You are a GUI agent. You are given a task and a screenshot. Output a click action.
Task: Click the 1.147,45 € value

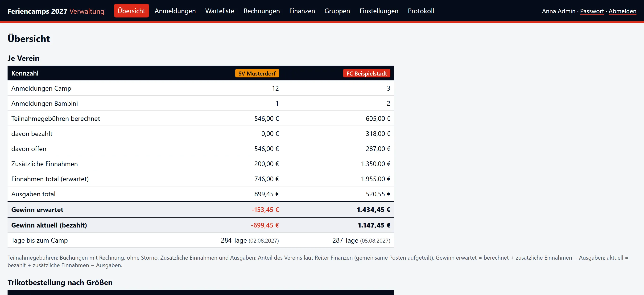[x=374, y=225]
